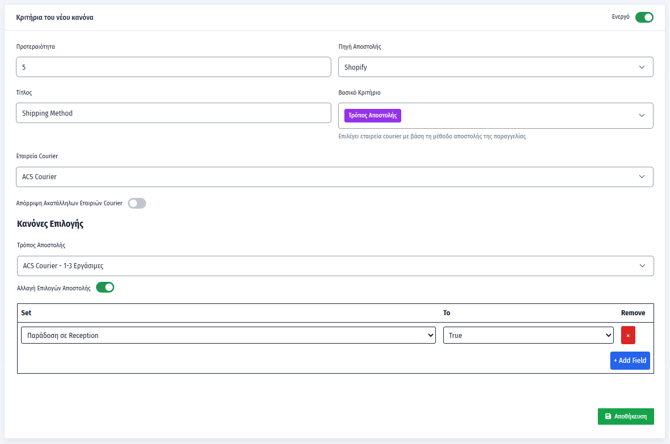Image resolution: width=670 pixels, height=444 pixels.
Task: Click the Προτεραιότητα input field
Action: 173,67
